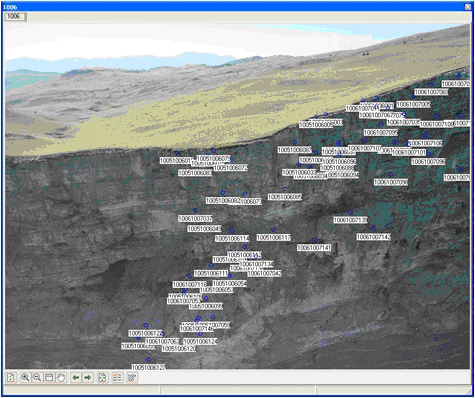This screenshot has height=398, width=475.
Task: Click the label 10061007037
Action: click(x=195, y=219)
